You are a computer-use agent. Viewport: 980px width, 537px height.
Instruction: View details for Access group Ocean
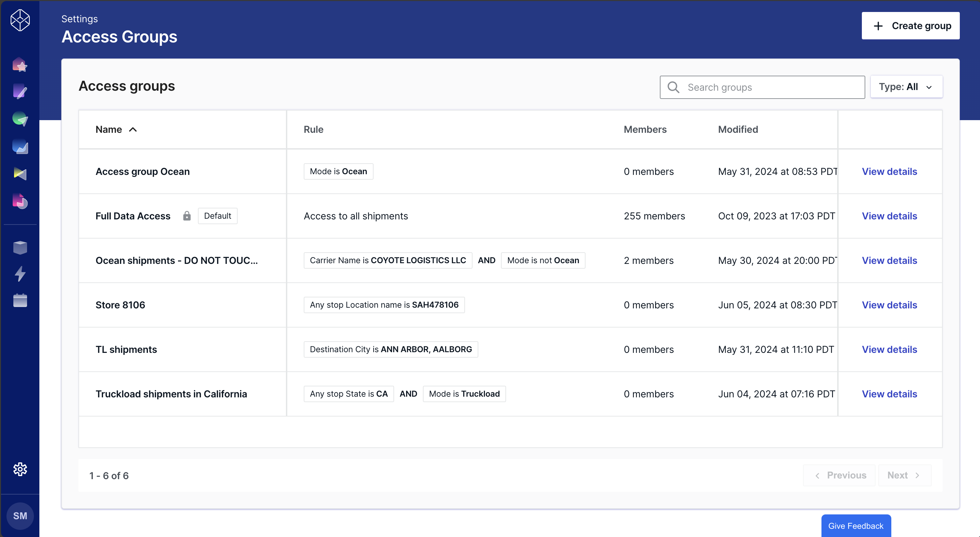click(889, 171)
